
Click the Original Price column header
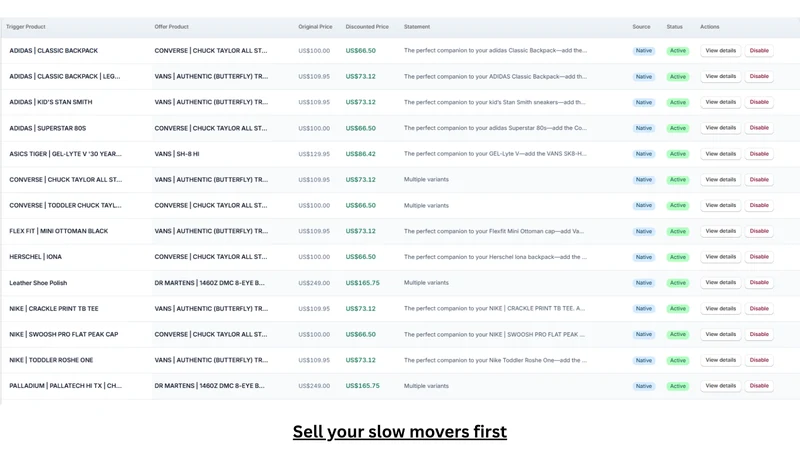click(x=315, y=27)
